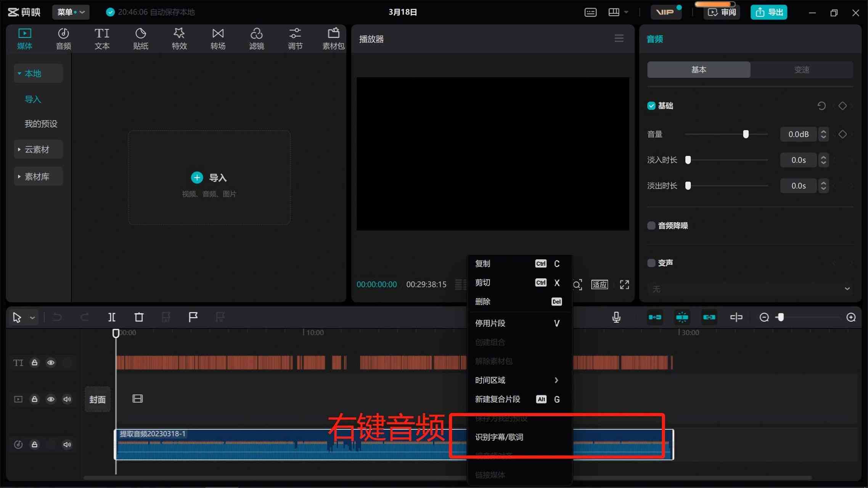Expand the 变声 (Voice) dropdown selector
The image size is (868, 488).
749,289
